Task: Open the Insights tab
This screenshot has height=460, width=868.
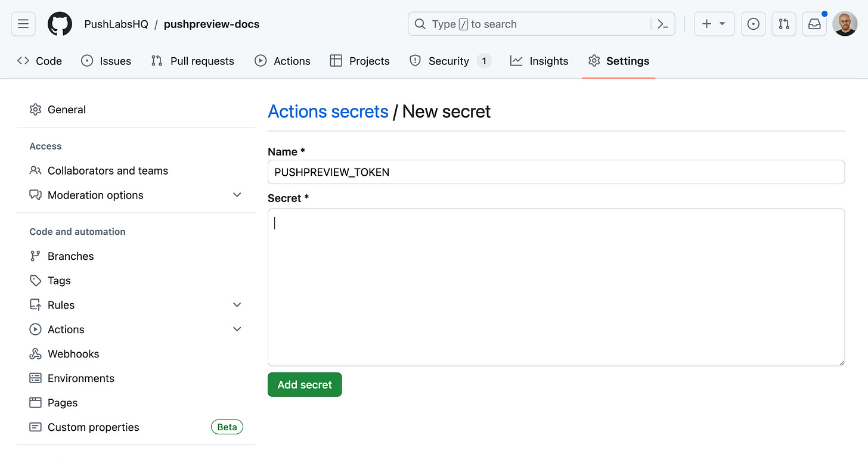Action: (x=539, y=60)
